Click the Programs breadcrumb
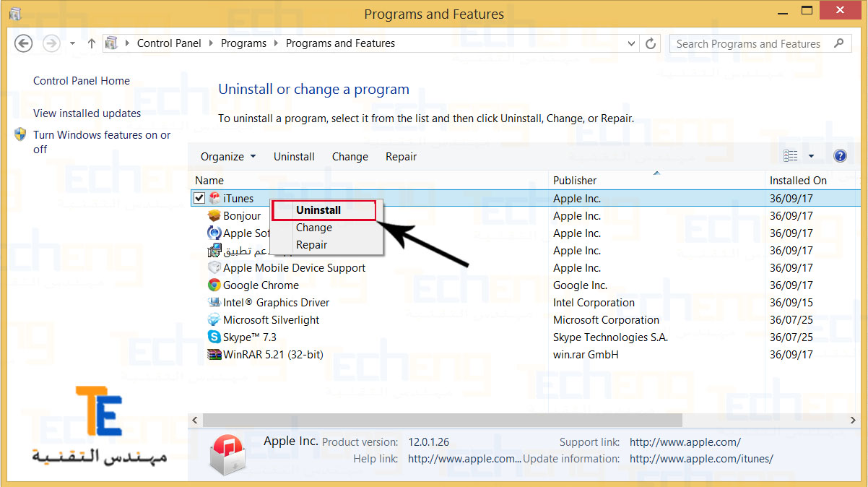 [244, 43]
